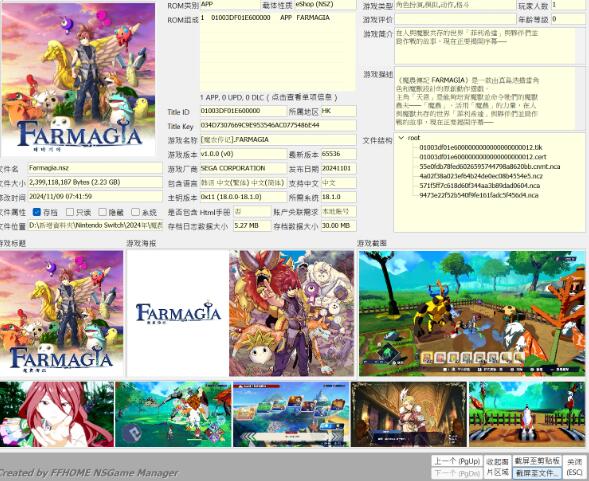Click the 截屏至剪贴板 screenshot-to-clipboard button

point(537,461)
